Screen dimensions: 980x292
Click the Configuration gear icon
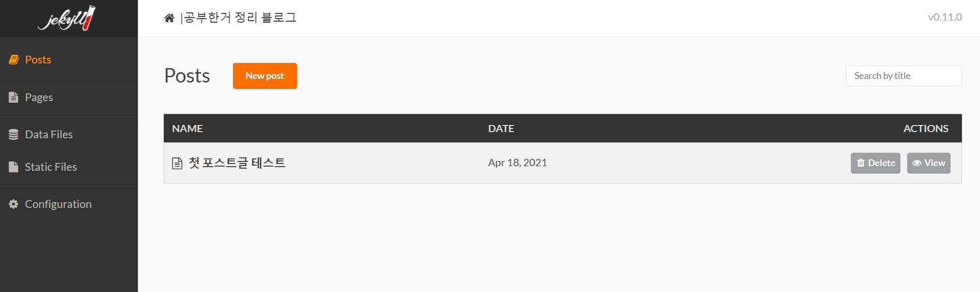13,204
